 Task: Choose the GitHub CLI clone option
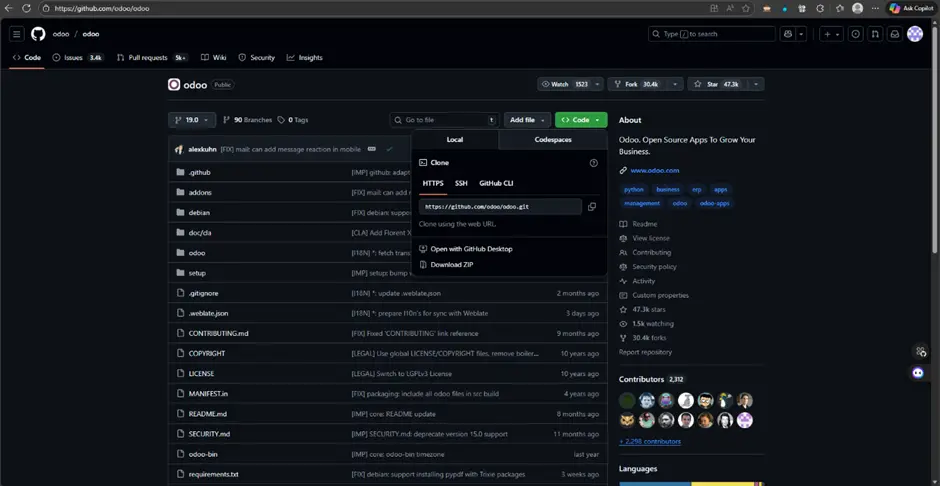click(x=496, y=183)
